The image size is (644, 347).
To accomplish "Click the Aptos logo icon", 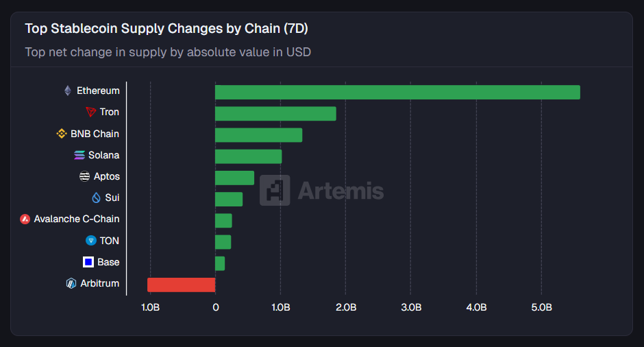I will 85,176.
